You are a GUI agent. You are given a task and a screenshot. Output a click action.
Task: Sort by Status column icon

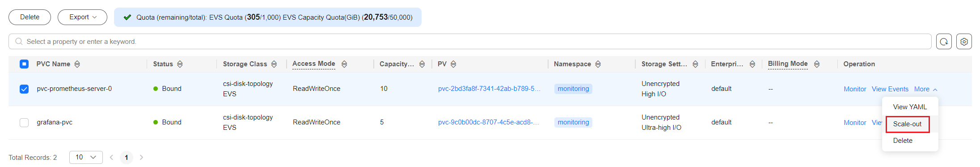[180, 64]
